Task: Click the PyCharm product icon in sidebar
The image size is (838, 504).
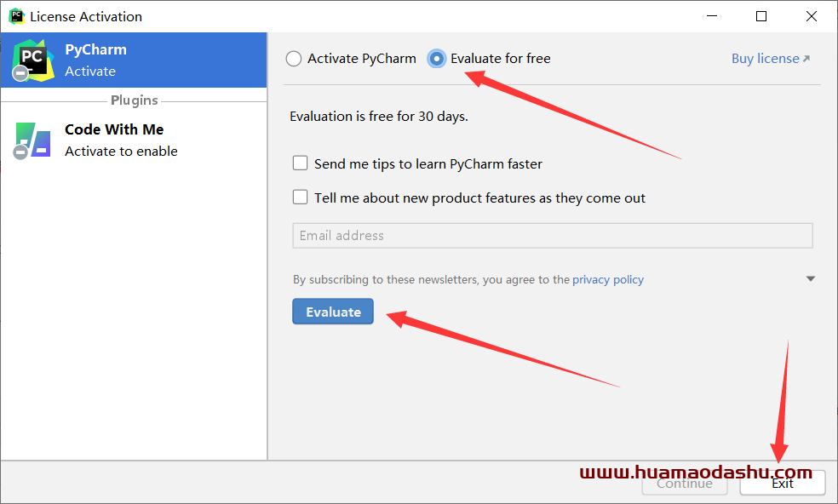Action: click(x=32, y=60)
